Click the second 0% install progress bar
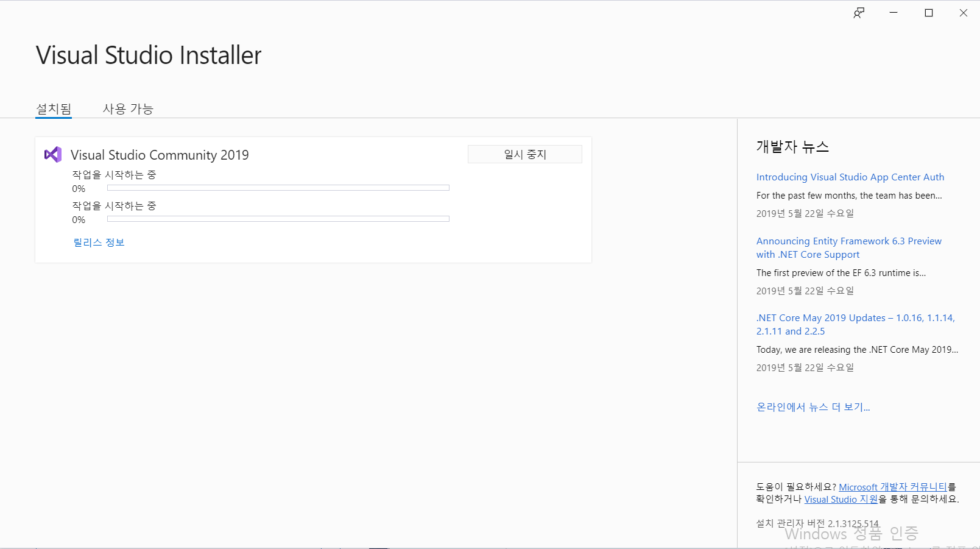This screenshot has height=549, width=980. pos(278,219)
